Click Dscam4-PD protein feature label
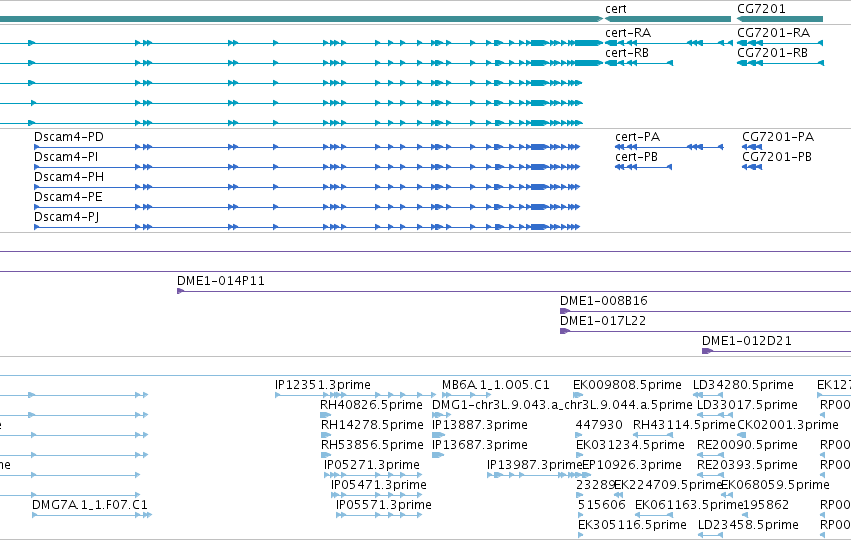 (68, 137)
